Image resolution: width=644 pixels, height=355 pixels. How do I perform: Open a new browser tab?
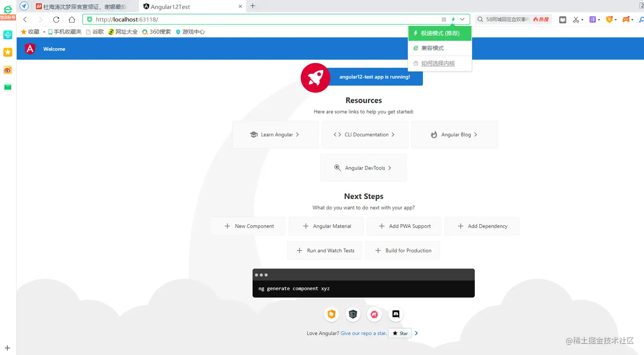253,6
